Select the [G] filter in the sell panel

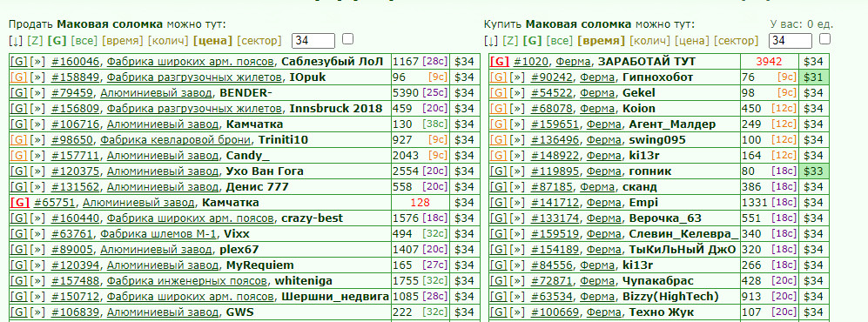point(57,40)
